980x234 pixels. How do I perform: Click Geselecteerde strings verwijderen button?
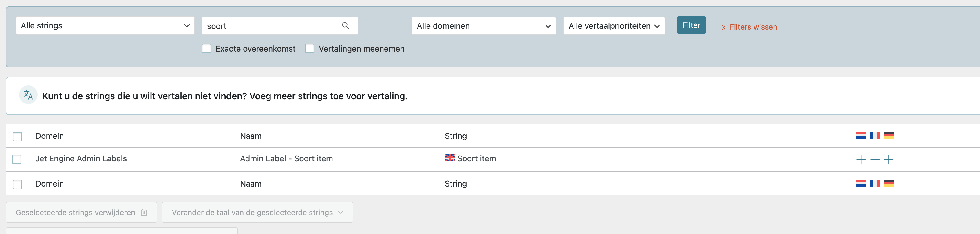[81, 212]
